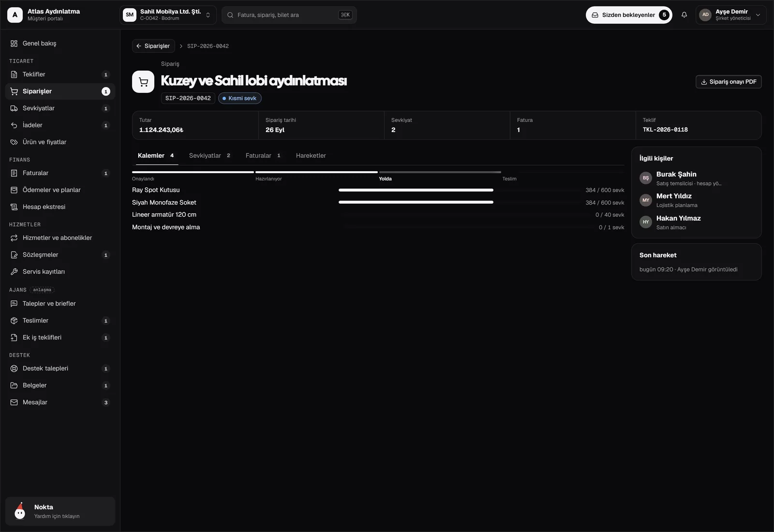Go back to Siparişler list
Image resolution: width=774 pixels, height=532 pixels.
(x=153, y=46)
